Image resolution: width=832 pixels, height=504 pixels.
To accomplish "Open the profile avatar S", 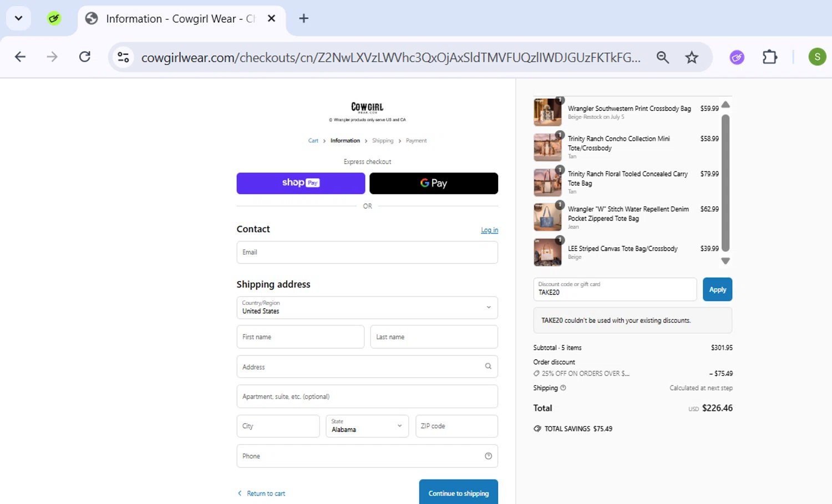I will (817, 57).
